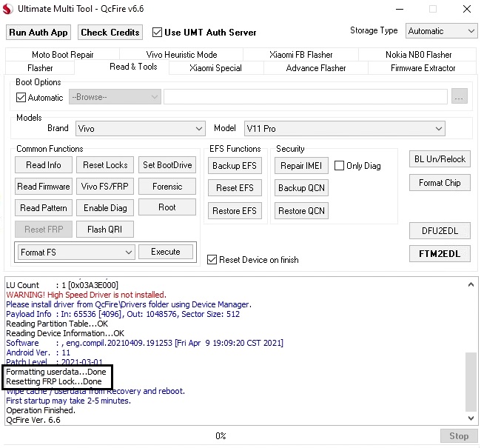Image resolution: width=484 pixels, height=448 pixels.
Task: Open the Model dropdown showing V11 Pro
Action: click(344, 128)
